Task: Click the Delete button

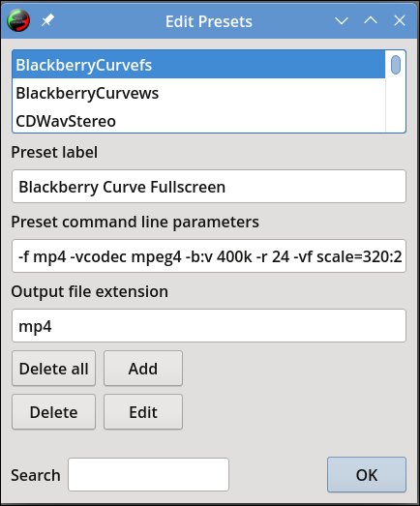Action: coord(53,412)
